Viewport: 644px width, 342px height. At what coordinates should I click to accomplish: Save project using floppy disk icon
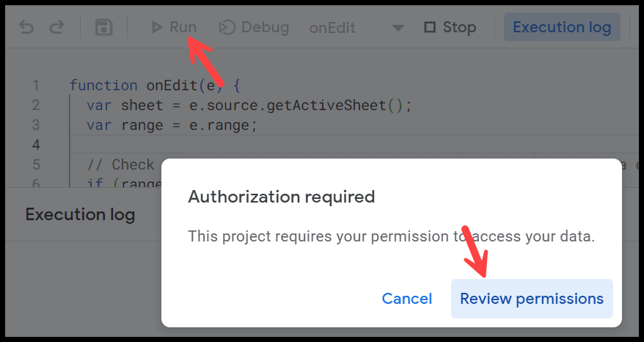point(104,28)
